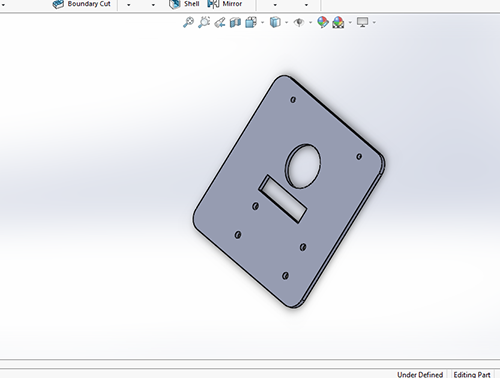Click the Apply Scene icon
This screenshot has width=500, height=378.
pyautogui.click(x=338, y=23)
